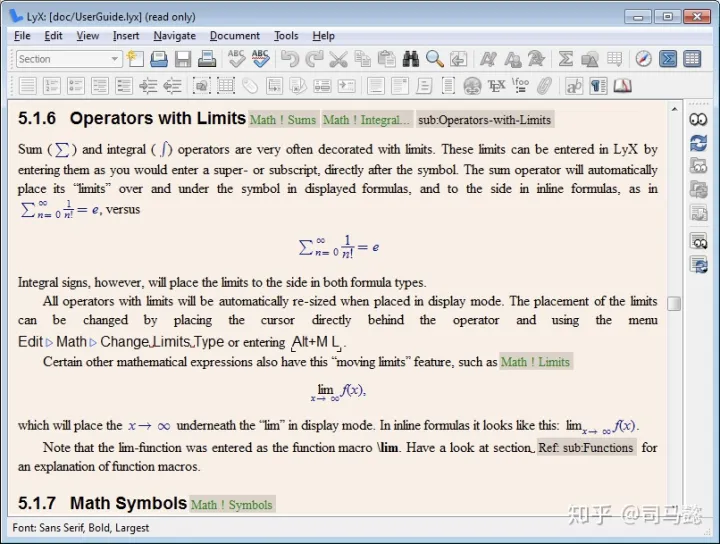
Task: Insert citation icon
Action: [x=298, y=85]
